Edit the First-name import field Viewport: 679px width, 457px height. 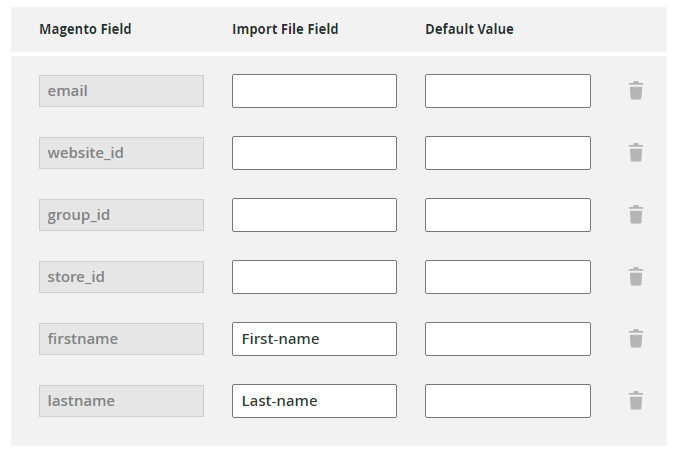tap(314, 339)
